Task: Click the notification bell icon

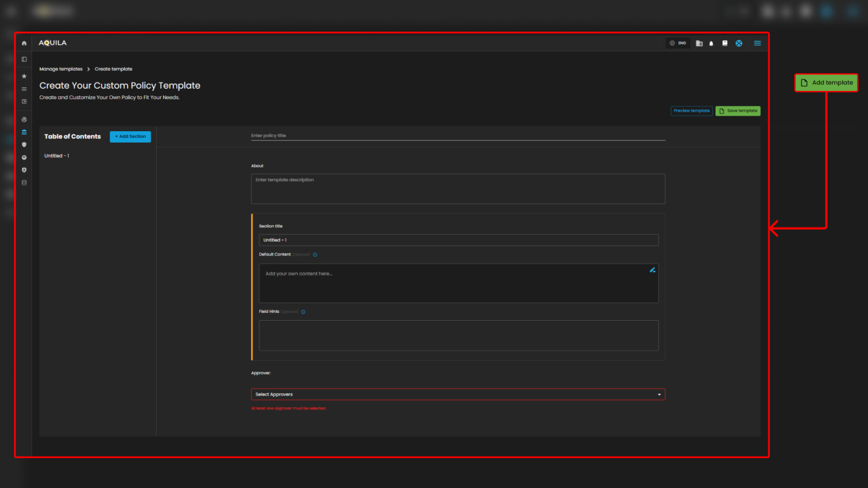Action: click(711, 43)
